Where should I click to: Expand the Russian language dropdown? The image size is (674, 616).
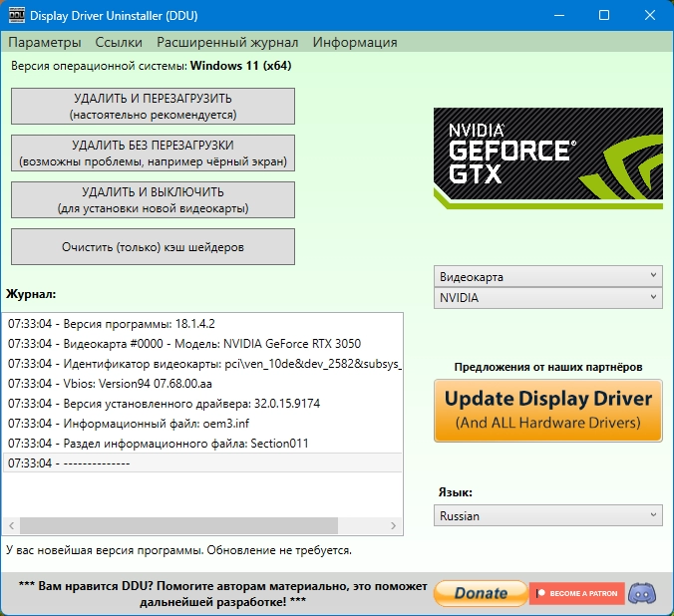[548, 515]
